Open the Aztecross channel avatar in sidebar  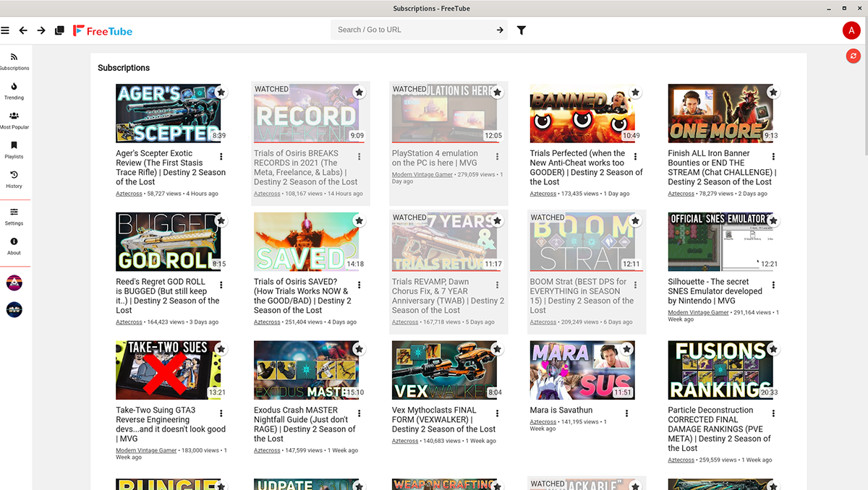pyautogui.click(x=14, y=283)
